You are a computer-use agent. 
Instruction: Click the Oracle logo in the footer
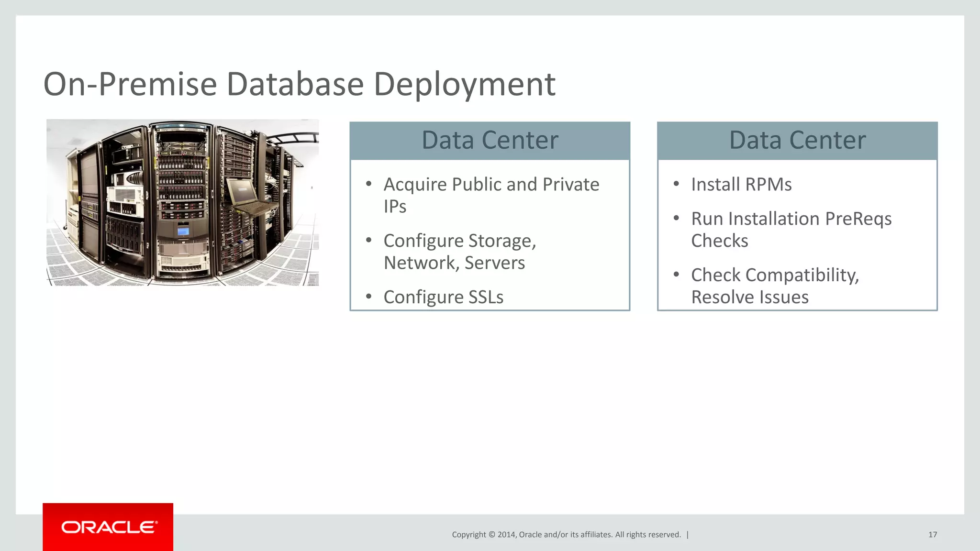click(108, 527)
